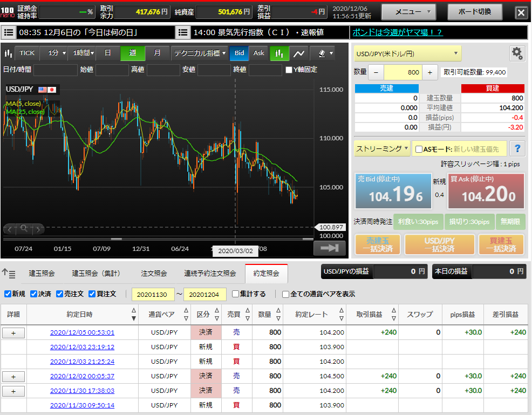Select TICK chart timeframe
Image resolution: width=532 pixels, height=415 pixels.
coord(27,53)
